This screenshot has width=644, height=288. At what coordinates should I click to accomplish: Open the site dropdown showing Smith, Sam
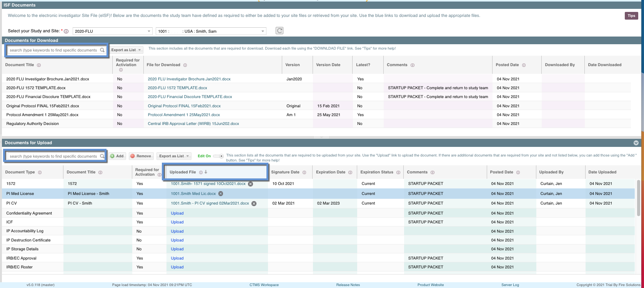coord(211,31)
